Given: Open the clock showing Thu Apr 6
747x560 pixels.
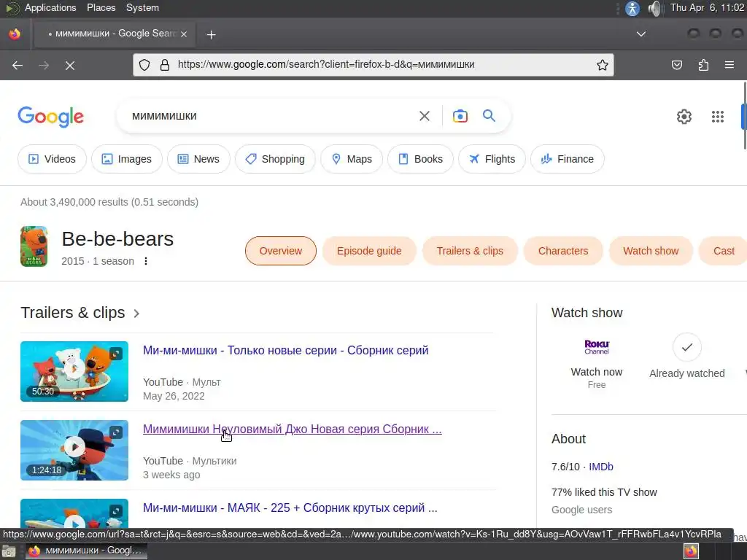Looking at the screenshot, I should (707, 7).
